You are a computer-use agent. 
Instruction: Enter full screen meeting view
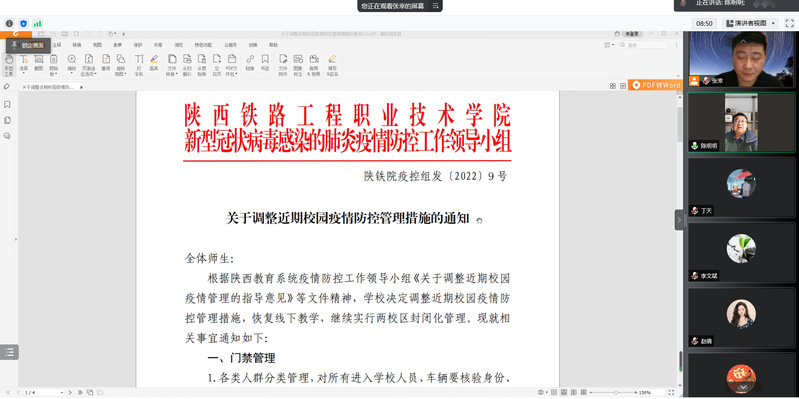pos(789,23)
